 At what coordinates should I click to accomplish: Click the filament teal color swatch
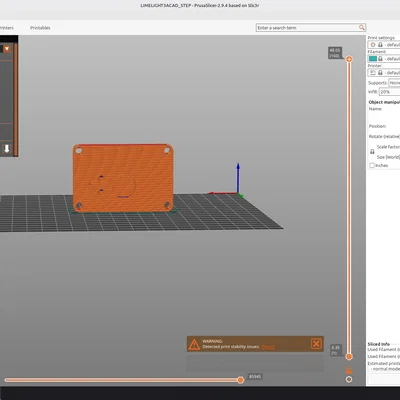click(373, 59)
